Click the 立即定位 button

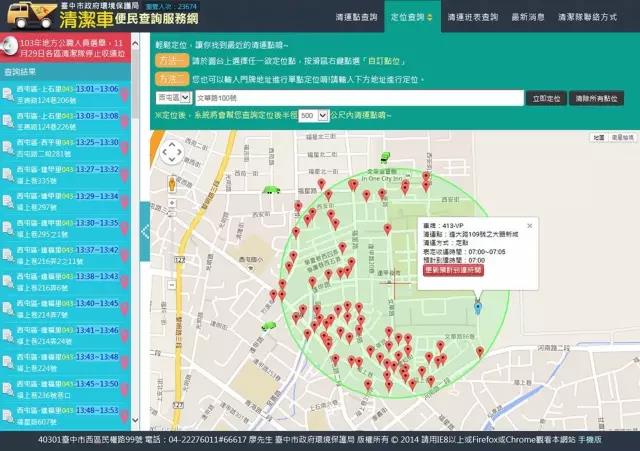click(546, 98)
